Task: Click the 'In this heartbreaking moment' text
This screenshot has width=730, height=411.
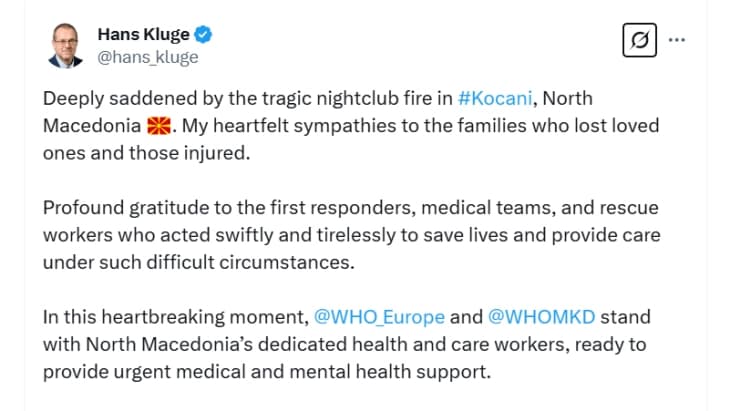Action: [176, 317]
